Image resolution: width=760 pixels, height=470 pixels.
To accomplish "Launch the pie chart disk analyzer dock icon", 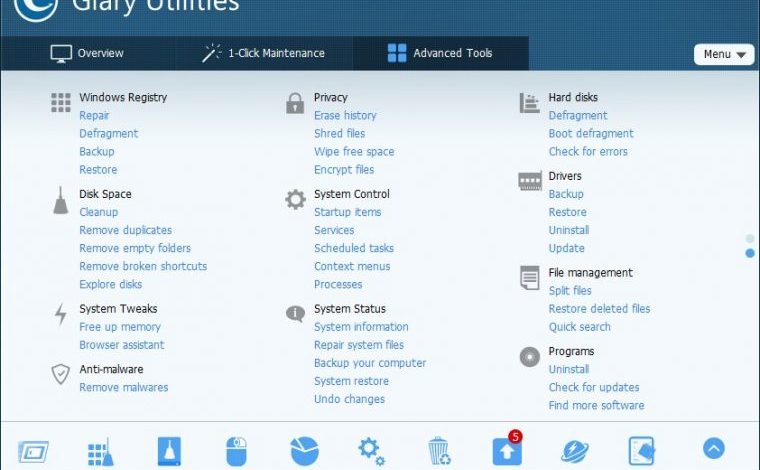I will pyautogui.click(x=305, y=451).
